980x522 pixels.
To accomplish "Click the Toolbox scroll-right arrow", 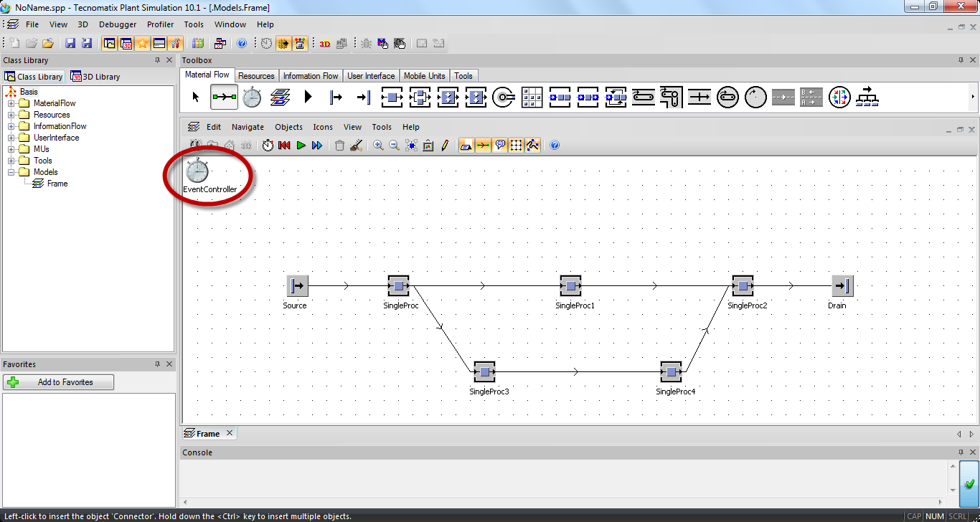I will tap(974, 97).
